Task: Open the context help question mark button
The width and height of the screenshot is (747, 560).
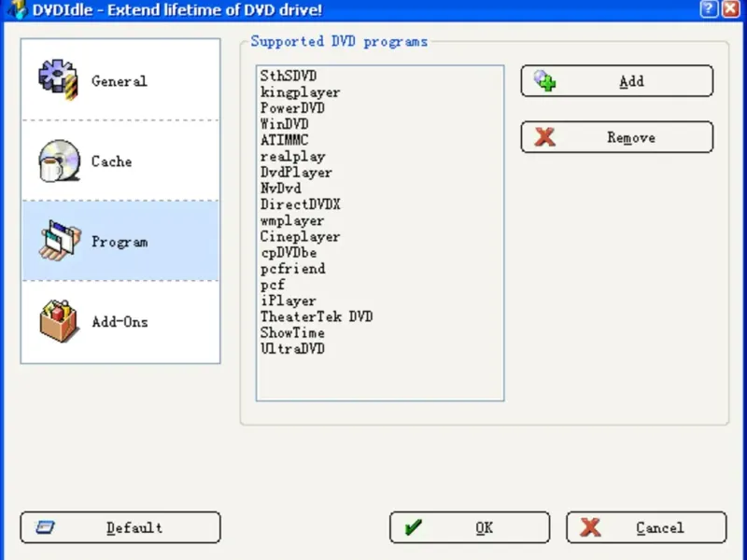Action: (709, 9)
